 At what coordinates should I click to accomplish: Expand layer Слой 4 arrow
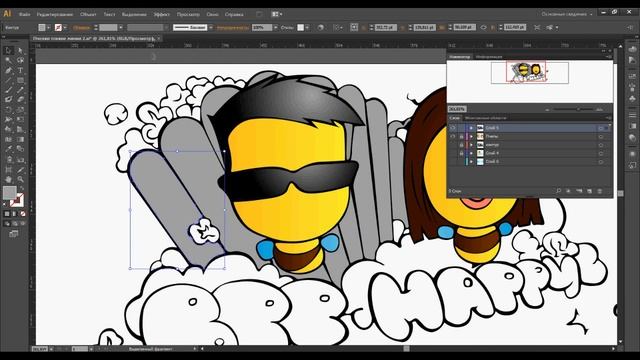coord(471,153)
